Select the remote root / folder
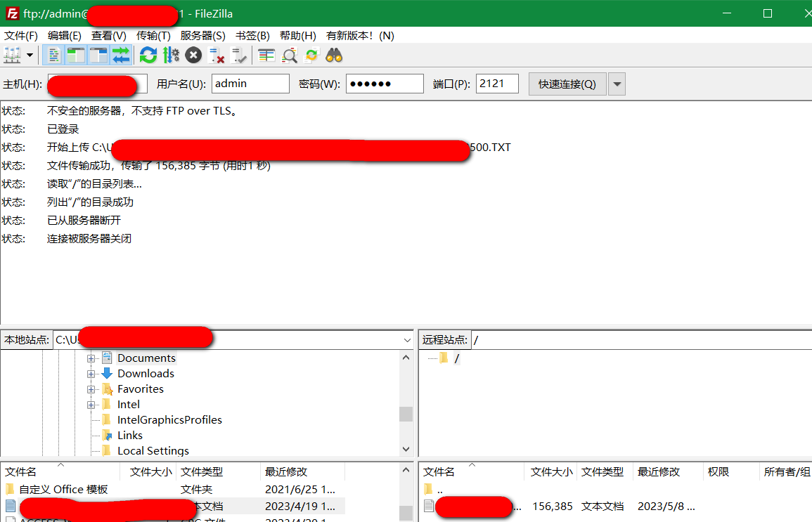Screen dimensions: 812x522 [456, 358]
